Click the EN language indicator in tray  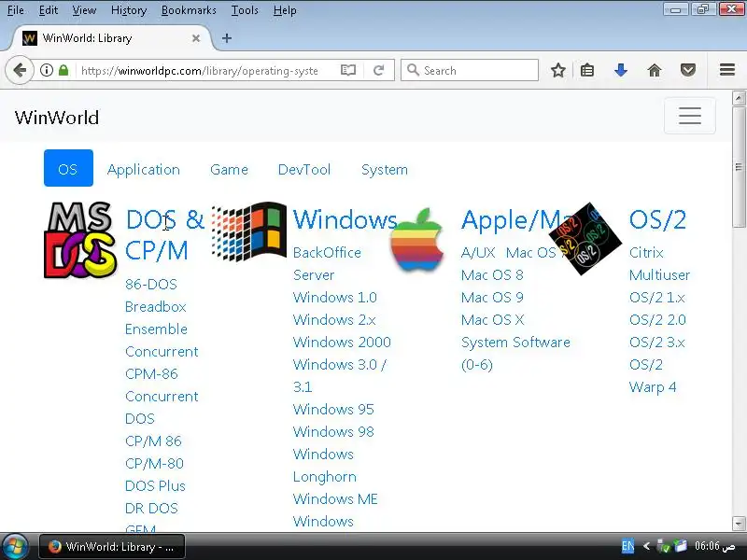pyautogui.click(x=627, y=546)
